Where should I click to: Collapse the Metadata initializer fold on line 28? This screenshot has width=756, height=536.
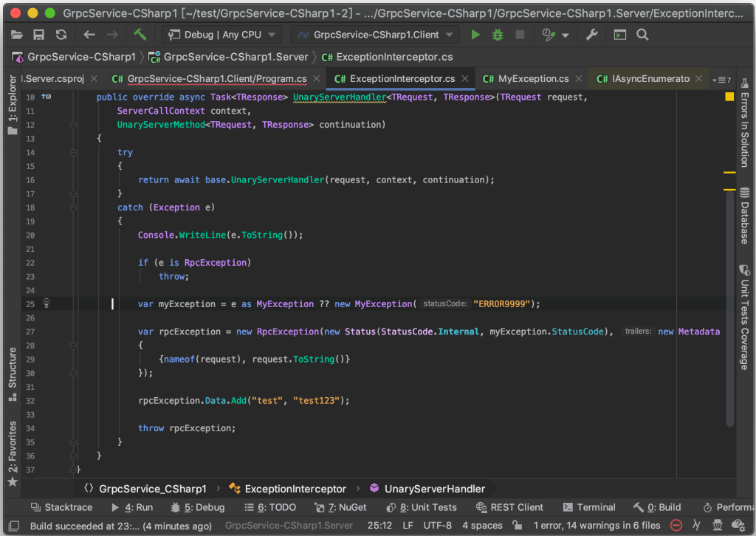pos(73,346)
